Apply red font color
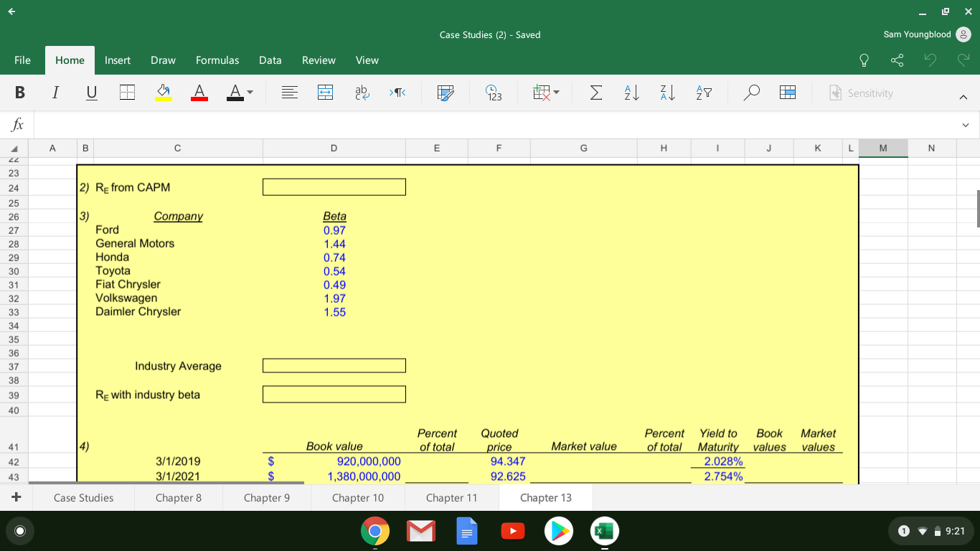980x551 pixels. [199, 93]
